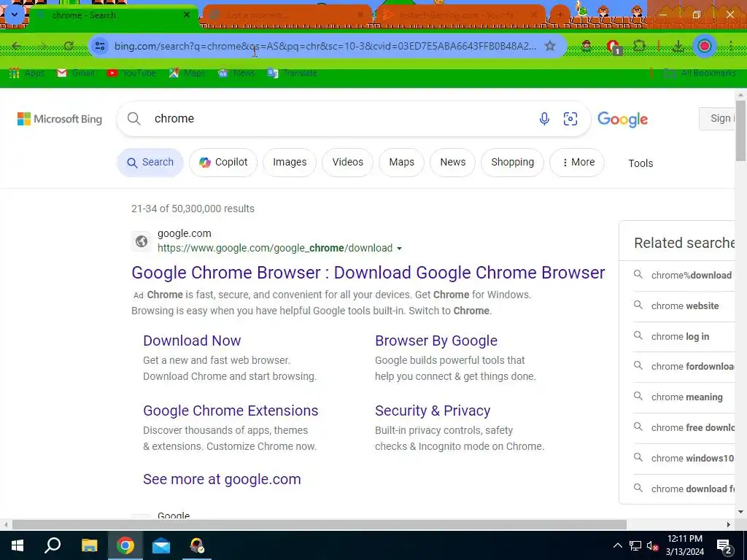This screenshot has width=747, height=560.
Task: Open the Chrome profile avatar
Action: pos(705,46)
